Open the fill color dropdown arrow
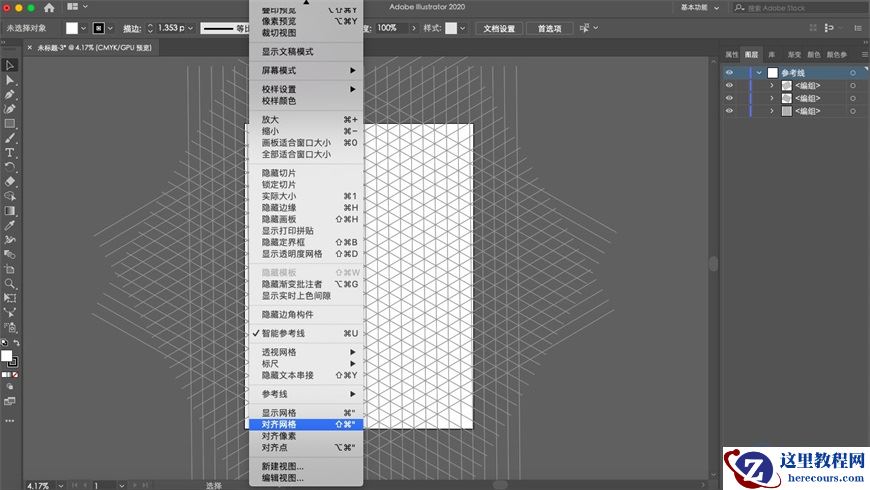 coord(83,28)
